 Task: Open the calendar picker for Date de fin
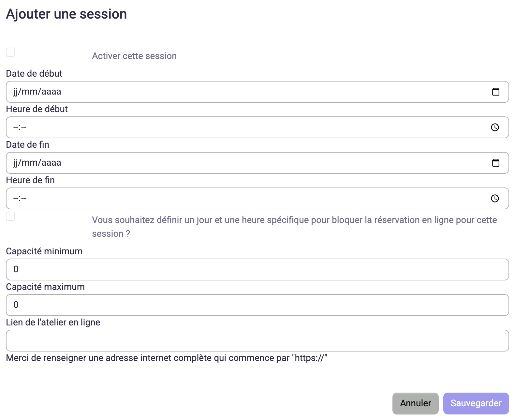click(x=495, y=163)
